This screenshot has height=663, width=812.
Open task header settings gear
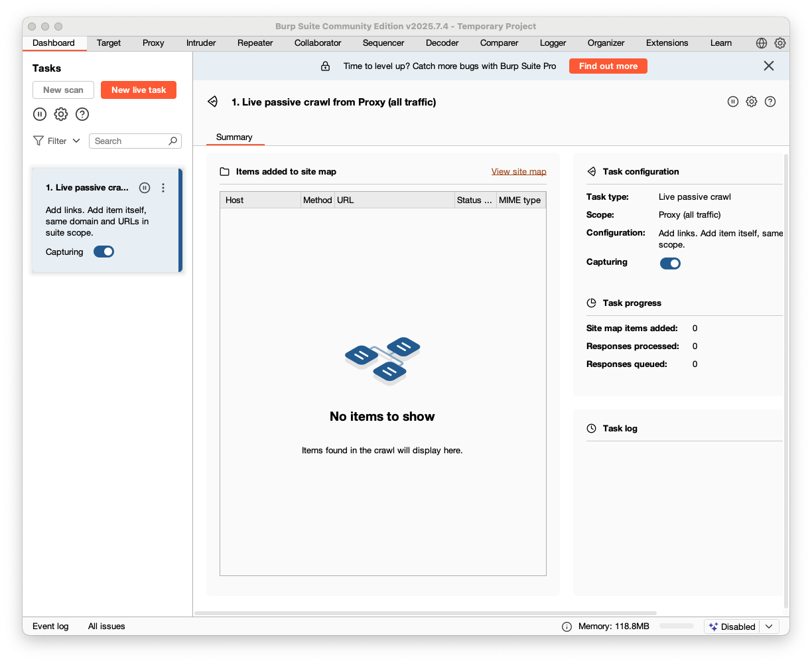[x=752, y=102]
